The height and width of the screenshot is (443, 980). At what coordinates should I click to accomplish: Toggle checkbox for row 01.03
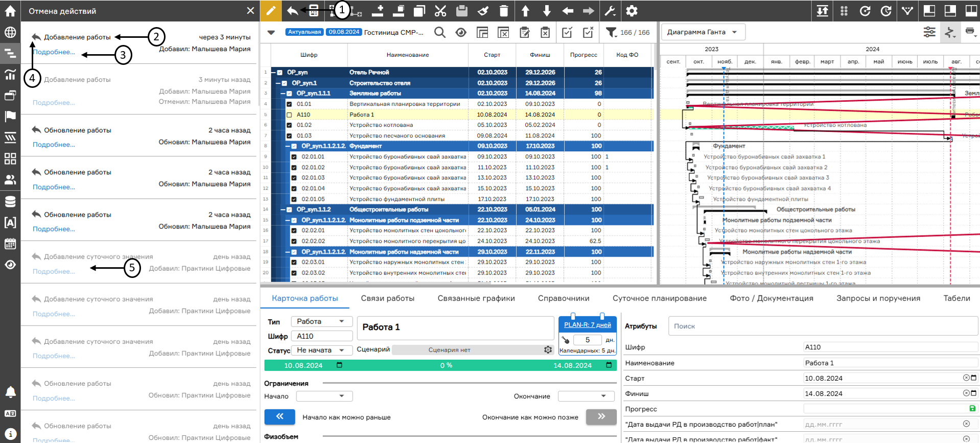289,136
